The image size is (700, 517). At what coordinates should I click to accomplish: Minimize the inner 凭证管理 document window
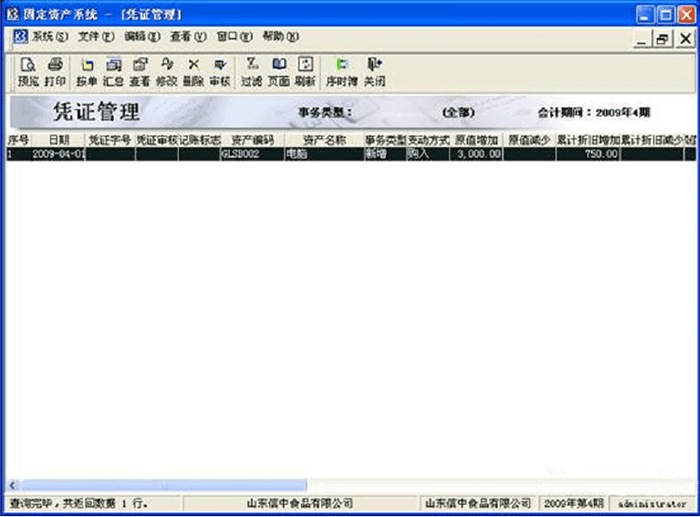click(642, 39)
